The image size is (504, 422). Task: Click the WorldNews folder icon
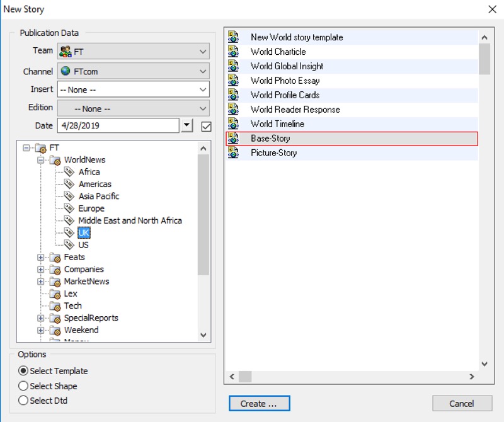point(55,160)
